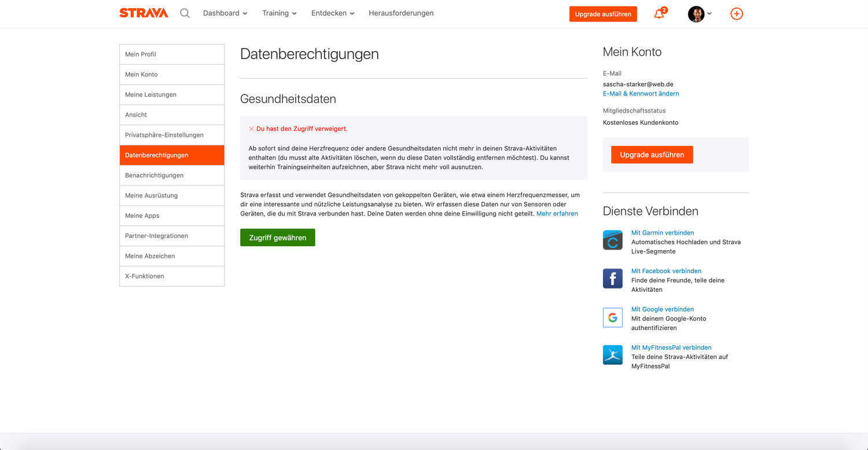Image resolution: width=868 pixels, height=450 pixels.
Task: Expand the Training dropdown menu
Action: point(279,13)
